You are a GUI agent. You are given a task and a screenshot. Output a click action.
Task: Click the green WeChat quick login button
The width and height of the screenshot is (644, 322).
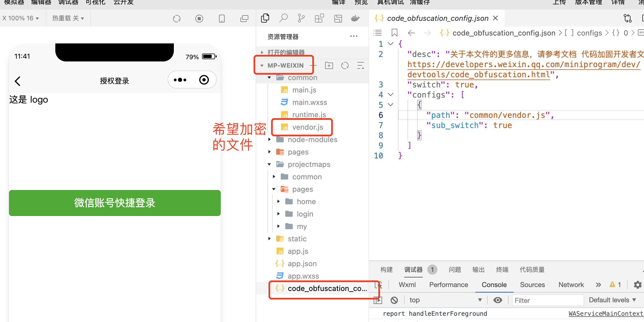(x=115, y=203)
